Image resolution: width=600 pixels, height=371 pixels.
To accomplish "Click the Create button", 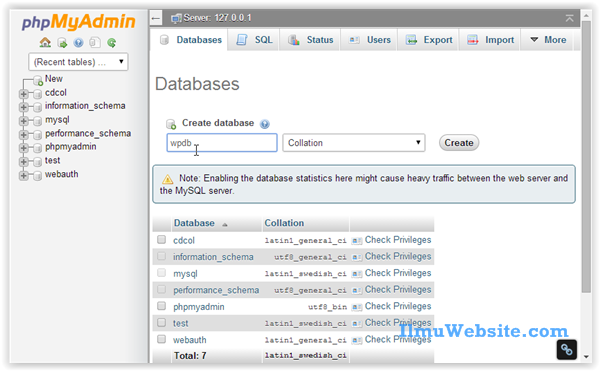I will tap(459, 143).
